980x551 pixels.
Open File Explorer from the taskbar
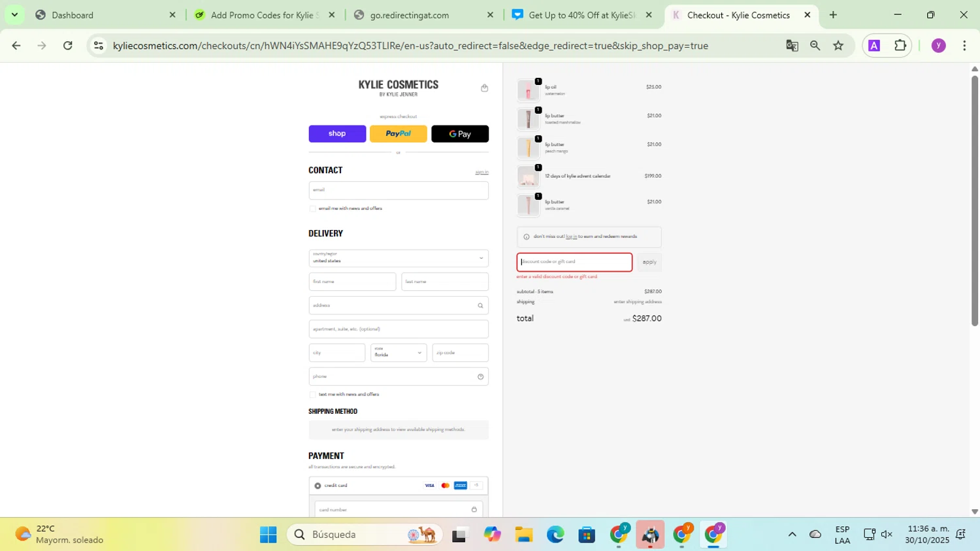(523, 535)
